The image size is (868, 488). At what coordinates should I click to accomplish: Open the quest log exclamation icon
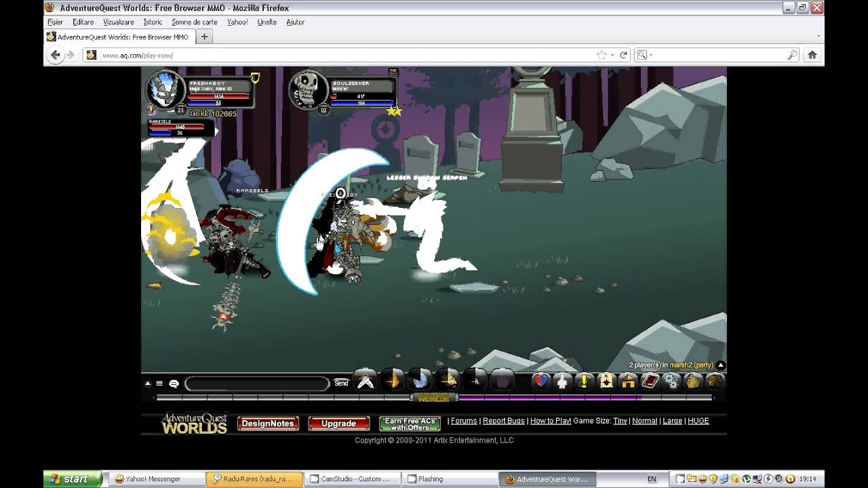[x=584, y=382]
